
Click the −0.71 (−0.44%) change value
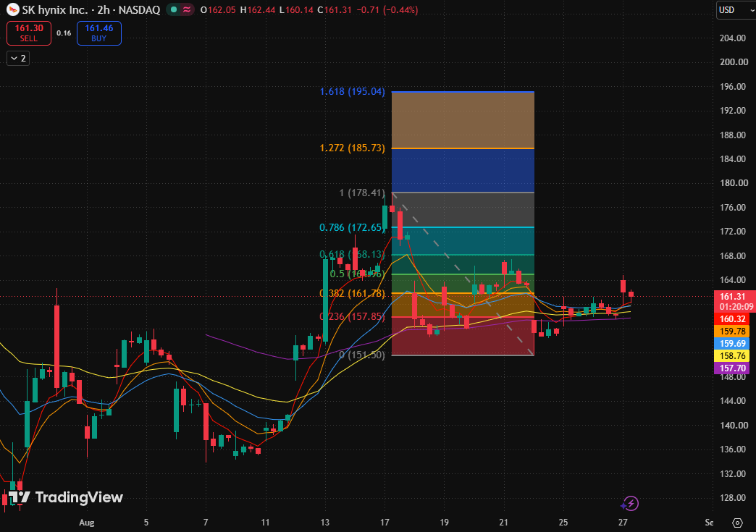pos(387,9)
